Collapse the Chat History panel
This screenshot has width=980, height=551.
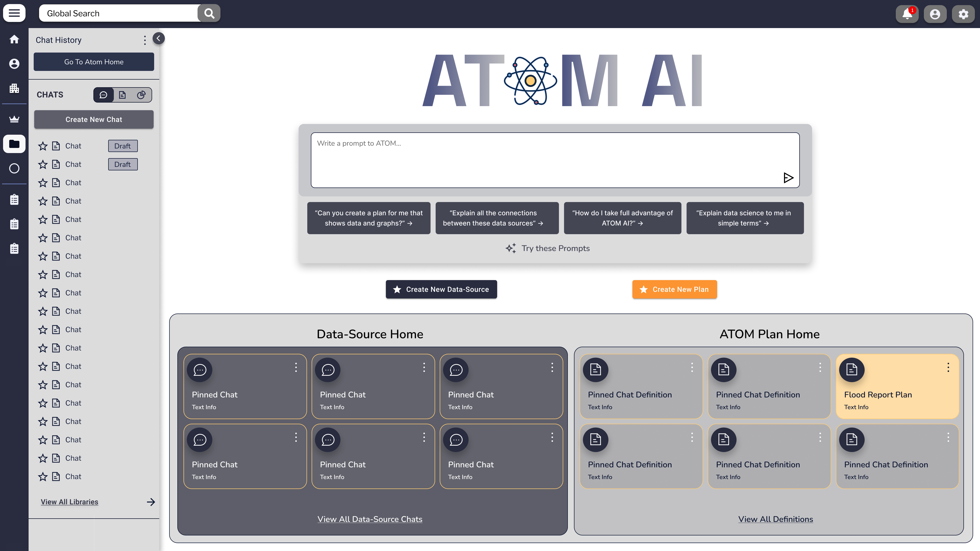tap(158, 38)
